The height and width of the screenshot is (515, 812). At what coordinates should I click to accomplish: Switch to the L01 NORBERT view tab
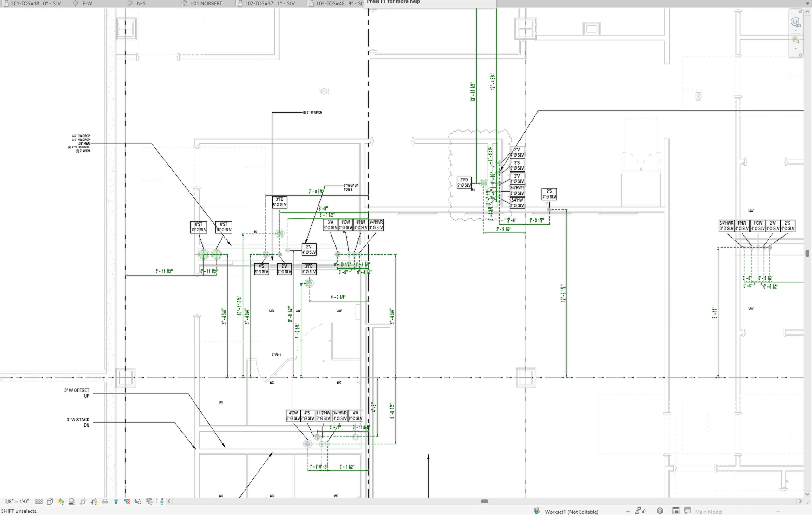[206, 4]
